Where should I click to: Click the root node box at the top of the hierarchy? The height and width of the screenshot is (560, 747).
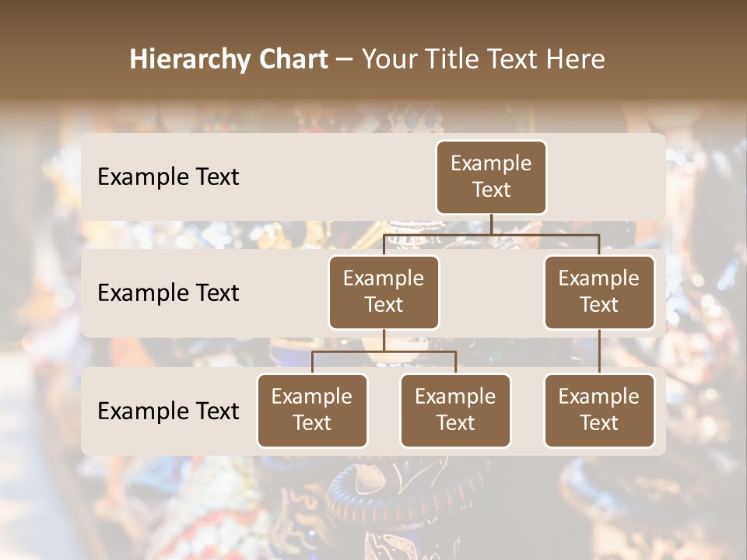click(491, 177)
